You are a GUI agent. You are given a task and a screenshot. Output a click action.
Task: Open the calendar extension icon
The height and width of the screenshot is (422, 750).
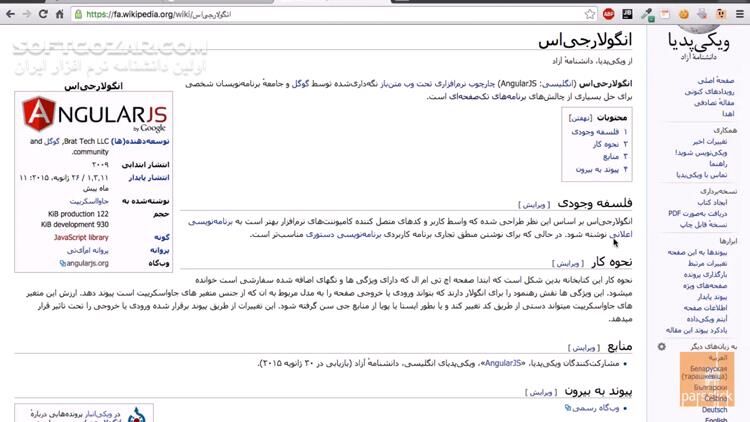pyautogui.click(x=665, y=14)
